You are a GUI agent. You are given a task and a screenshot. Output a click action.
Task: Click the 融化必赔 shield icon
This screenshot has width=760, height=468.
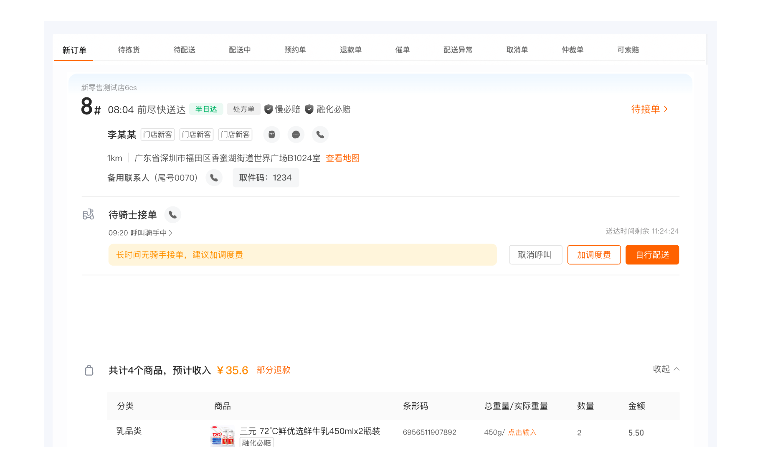(x=309, y=109)
